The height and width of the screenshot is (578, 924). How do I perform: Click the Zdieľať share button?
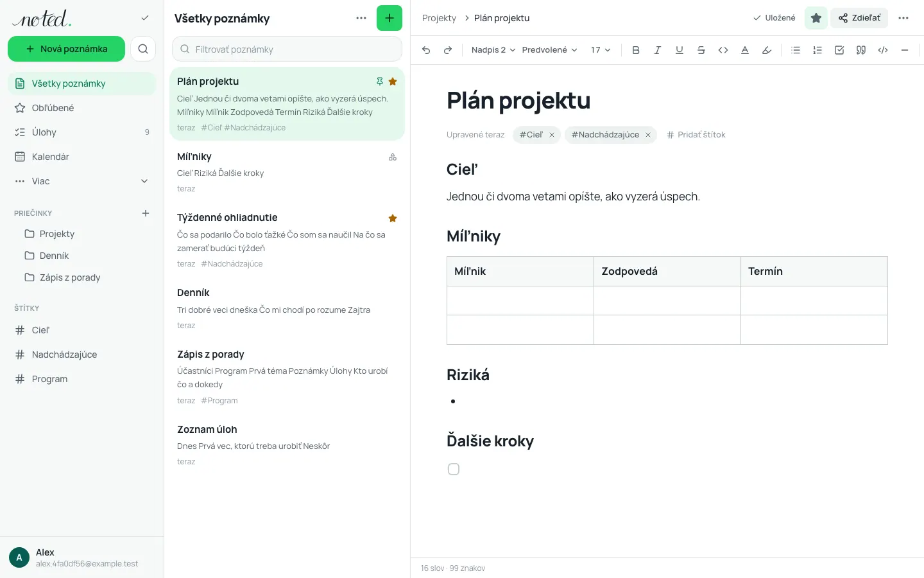click(x=859, y=18)
